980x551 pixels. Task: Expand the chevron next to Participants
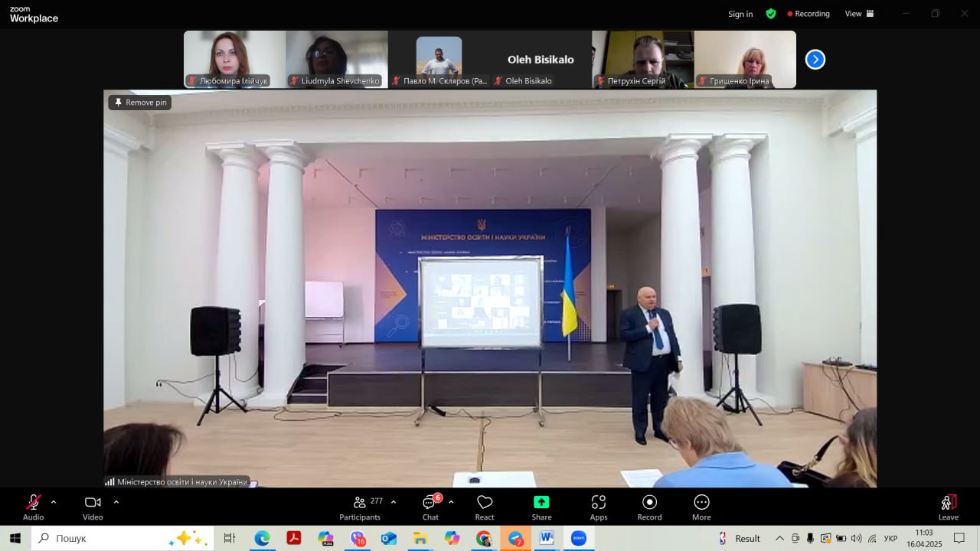click(x=394, y=502)
